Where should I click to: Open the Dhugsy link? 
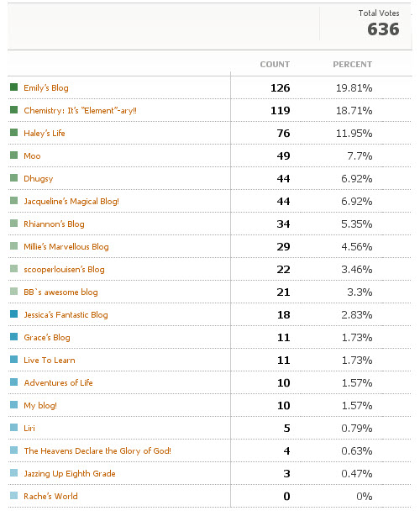pyautogui.click(x=38, y=179)
